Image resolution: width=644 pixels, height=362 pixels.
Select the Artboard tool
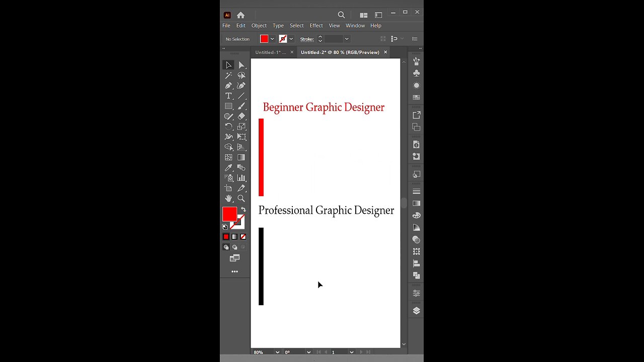[228, 188]
